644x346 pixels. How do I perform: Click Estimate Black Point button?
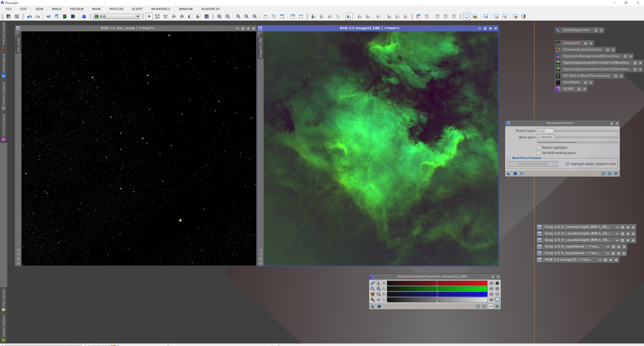click(533, 164)
